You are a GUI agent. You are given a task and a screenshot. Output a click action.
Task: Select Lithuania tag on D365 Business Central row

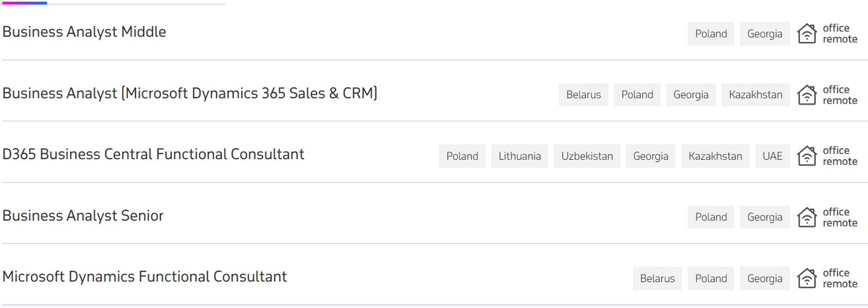519,155
